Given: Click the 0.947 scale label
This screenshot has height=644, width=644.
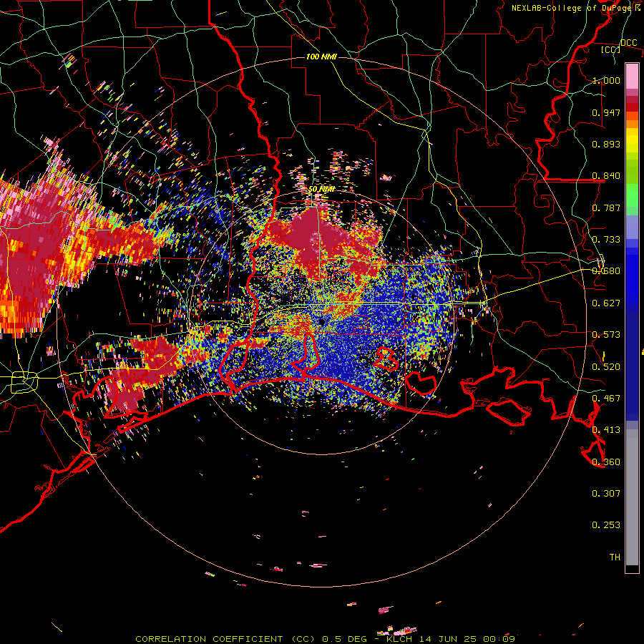Looking at the screenshot, I should point(606,112).
